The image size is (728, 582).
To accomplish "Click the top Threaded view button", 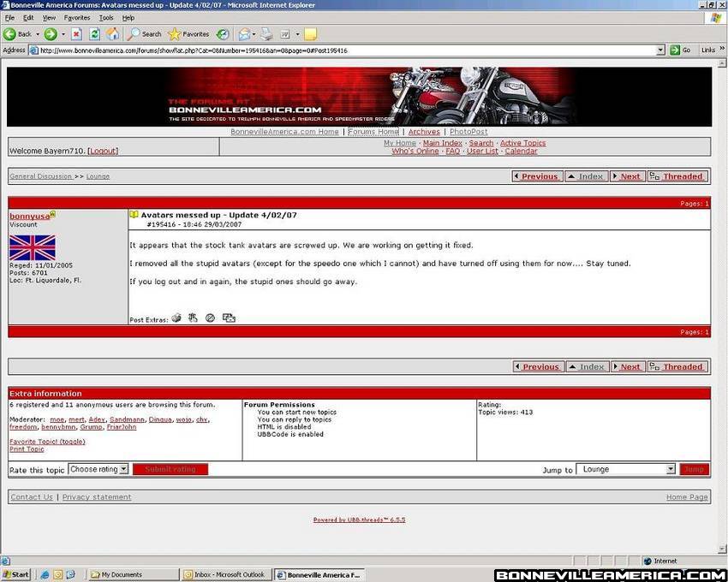I will 677,176.
